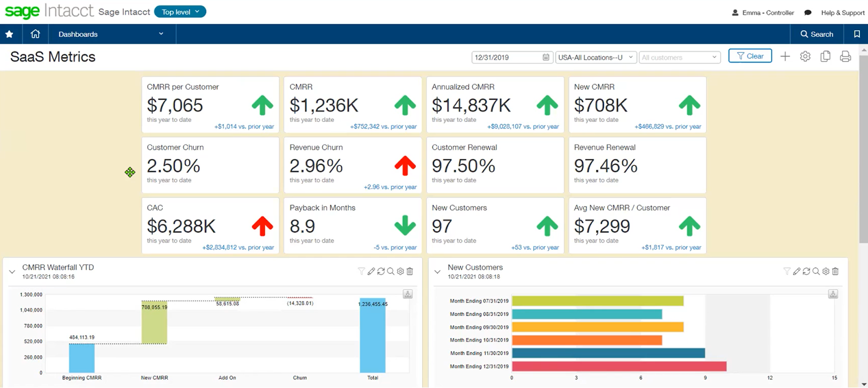Go to Home via house icon
The image size is (868, 388).
(35, 34)
